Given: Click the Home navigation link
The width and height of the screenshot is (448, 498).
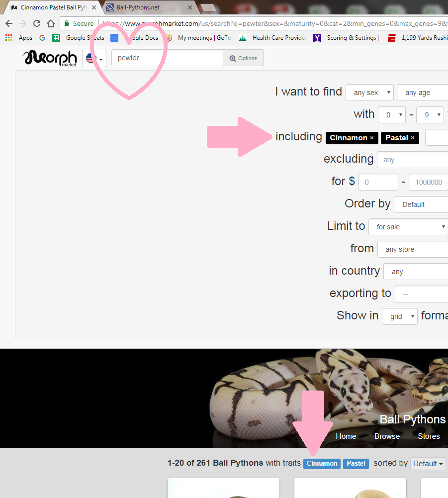Looking at the screenshot, I should (x=346, y=436).
